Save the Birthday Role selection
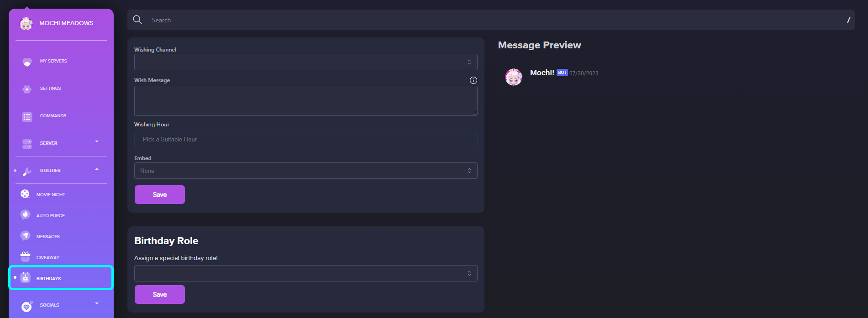The image size is (868, 318). tap(160, 295)
